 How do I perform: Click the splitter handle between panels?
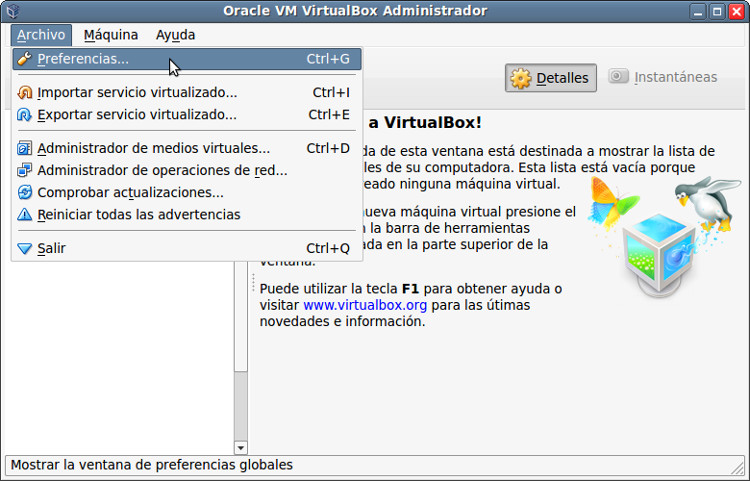pos(253,283)
